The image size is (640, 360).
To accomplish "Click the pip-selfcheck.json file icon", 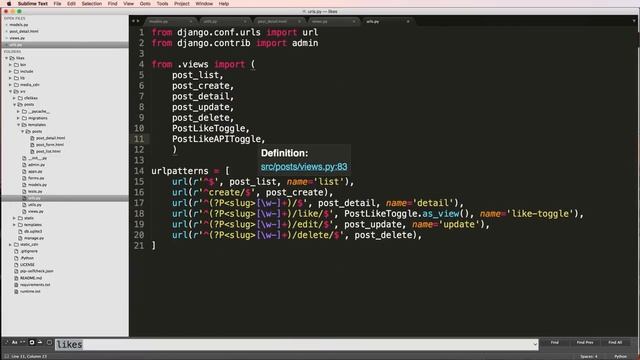I will (16, 271).
